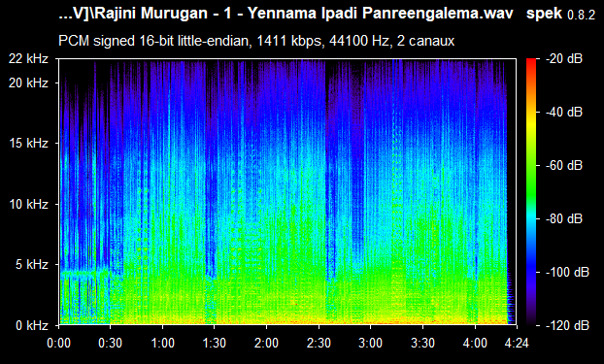Click the 4:00 time axis label
The height and width of the screenshot is (364, 604).
pos(475,343)
